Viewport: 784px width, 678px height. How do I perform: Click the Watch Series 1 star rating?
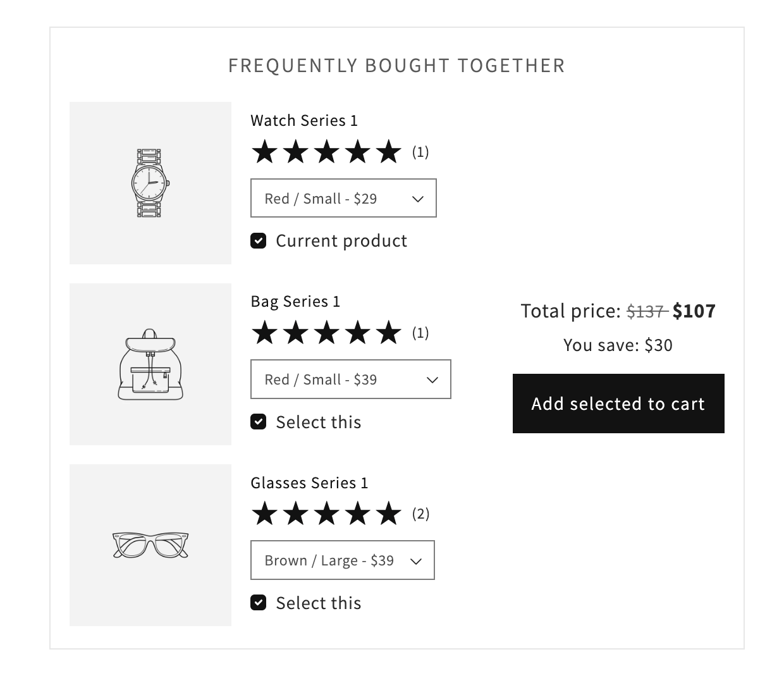coord(326,152)
